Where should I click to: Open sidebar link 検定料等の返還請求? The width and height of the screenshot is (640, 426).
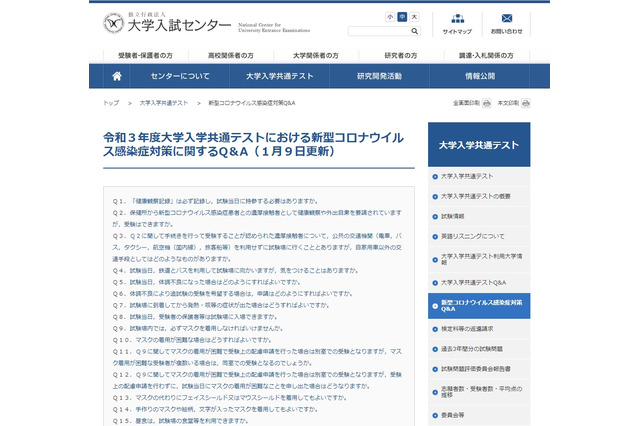(x=479, y=329)
